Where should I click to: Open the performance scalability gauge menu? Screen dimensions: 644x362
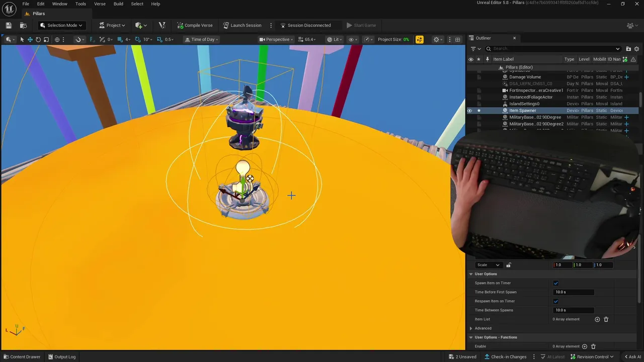point(369,39)
